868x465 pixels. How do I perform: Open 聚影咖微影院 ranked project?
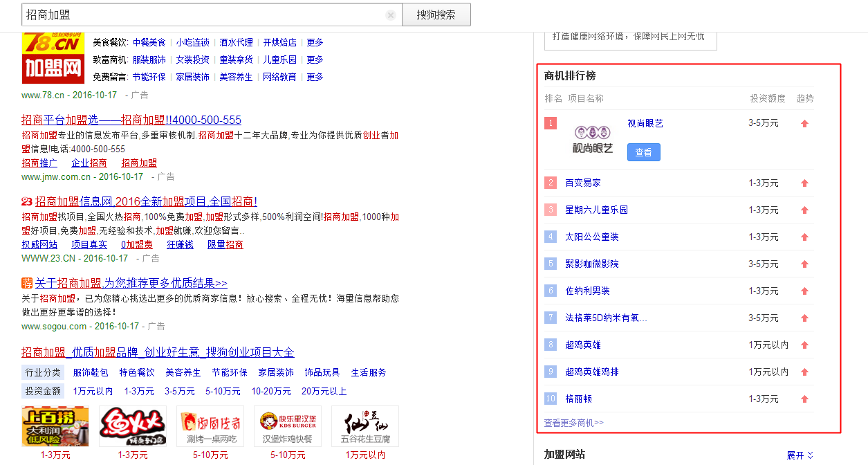pos(592,264)
